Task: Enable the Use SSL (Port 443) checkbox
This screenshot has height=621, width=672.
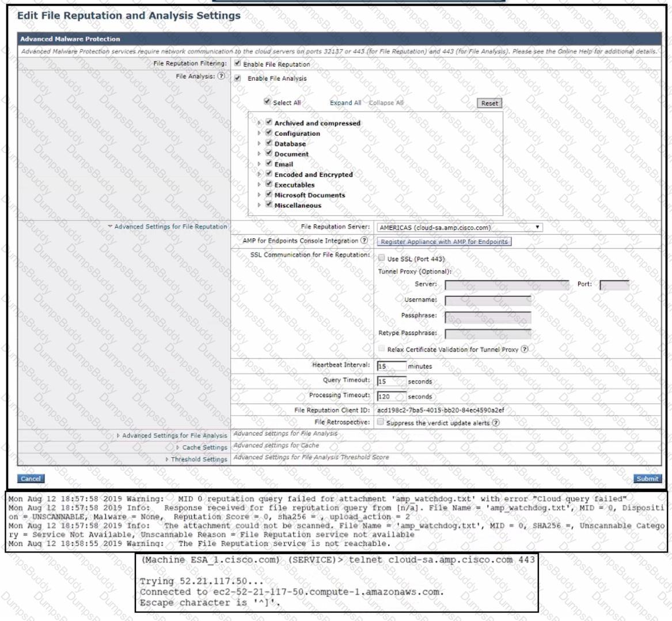Action: click(381, 258)
